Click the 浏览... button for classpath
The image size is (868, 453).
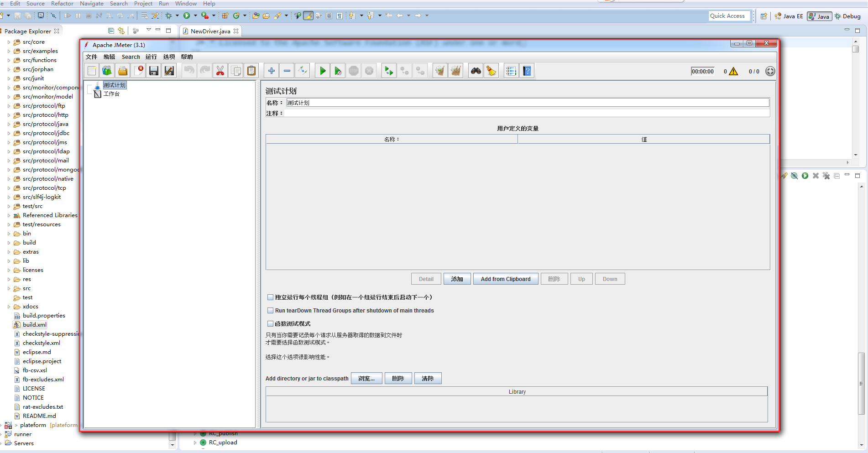tap(366, 379)
